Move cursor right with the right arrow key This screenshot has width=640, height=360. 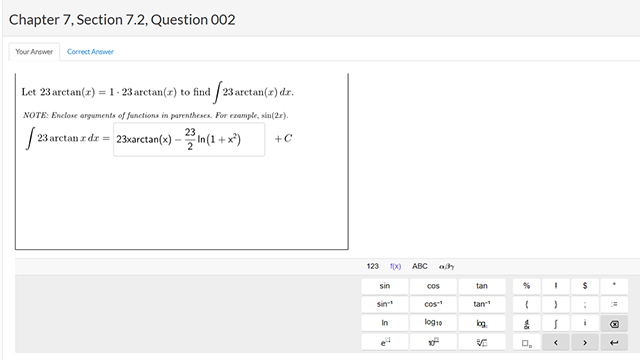(584, 342)
